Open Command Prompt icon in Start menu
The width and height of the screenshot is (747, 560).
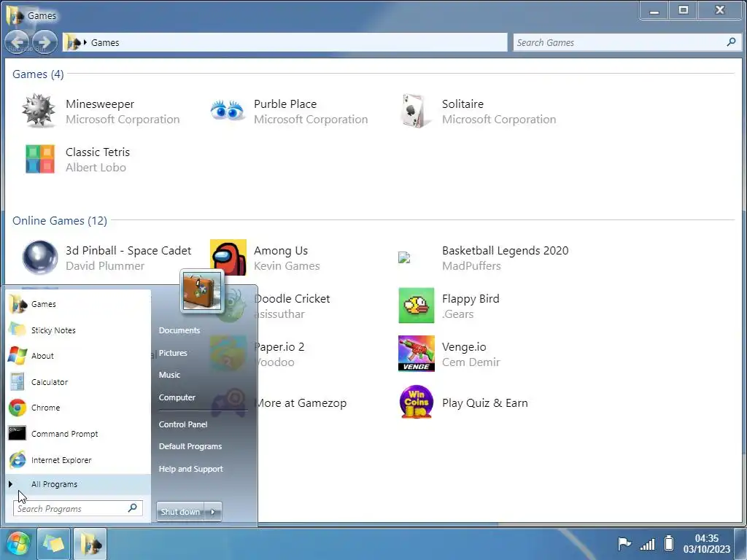click(18, 434)
